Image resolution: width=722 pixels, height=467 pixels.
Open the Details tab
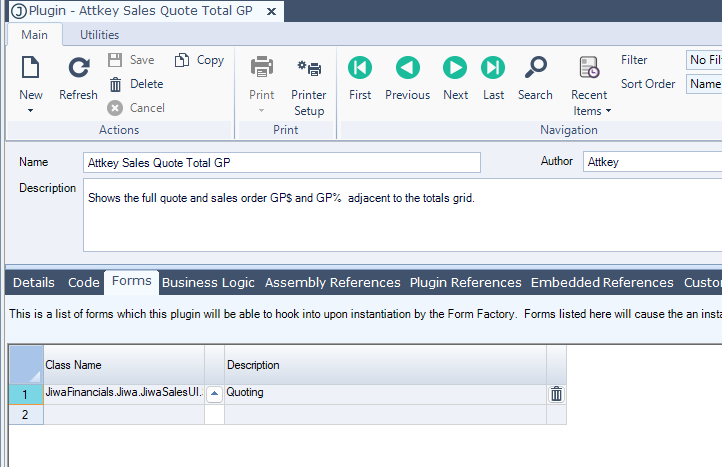tap(34, 282)
